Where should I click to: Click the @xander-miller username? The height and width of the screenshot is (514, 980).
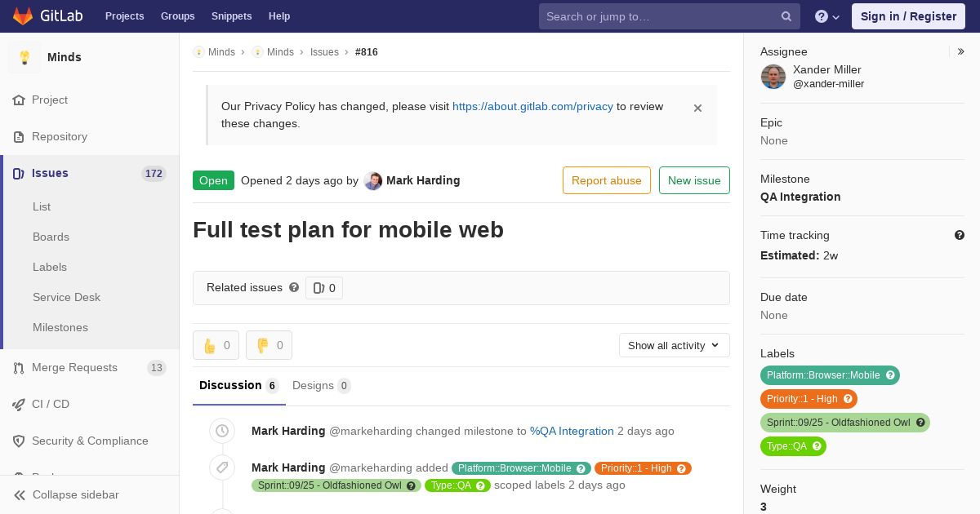(828, 84)
